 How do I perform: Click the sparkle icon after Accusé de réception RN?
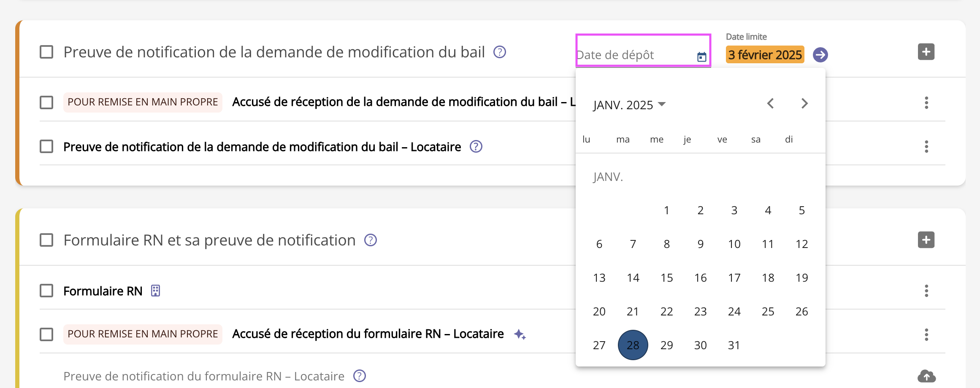[x=520, y=334]
